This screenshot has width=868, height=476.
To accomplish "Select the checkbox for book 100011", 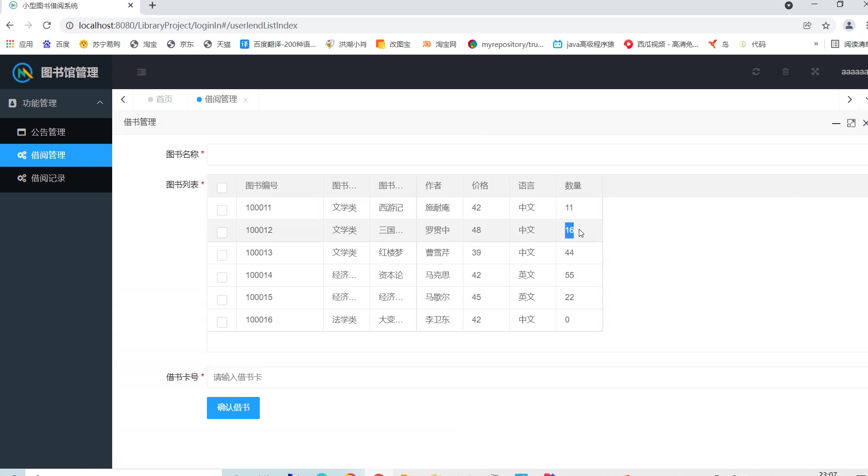I will [222, 210].
